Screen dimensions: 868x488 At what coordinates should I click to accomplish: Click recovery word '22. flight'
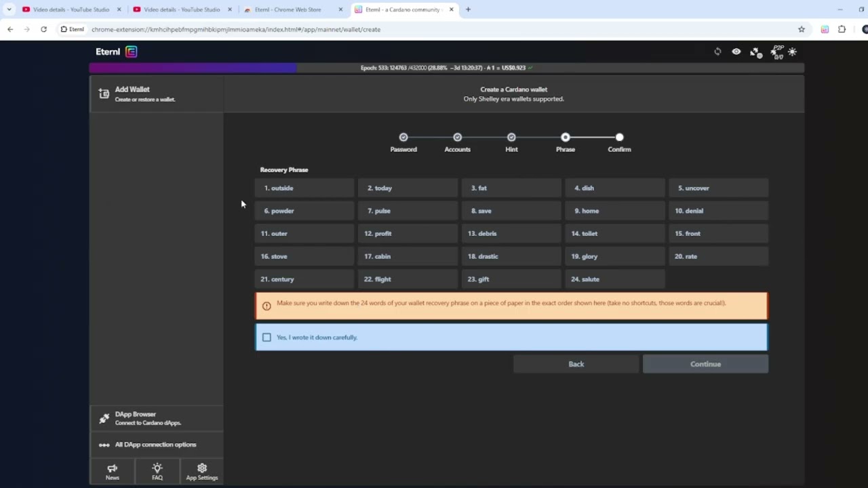[408, 279]
